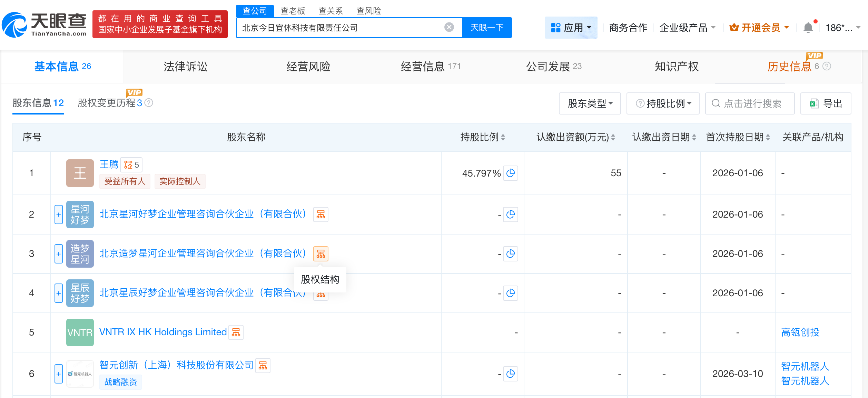The width and height of the screenshot is (868, 398).
Task: Open the 股东类型 filter dropdown
Action: tap(590, 103)
